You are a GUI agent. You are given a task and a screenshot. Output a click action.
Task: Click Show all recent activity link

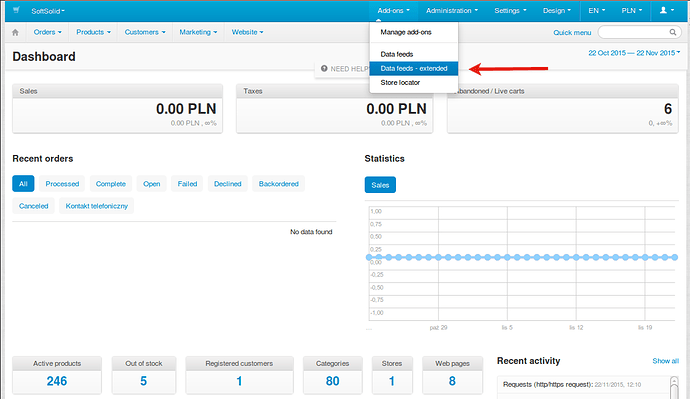tap(665, 361)
